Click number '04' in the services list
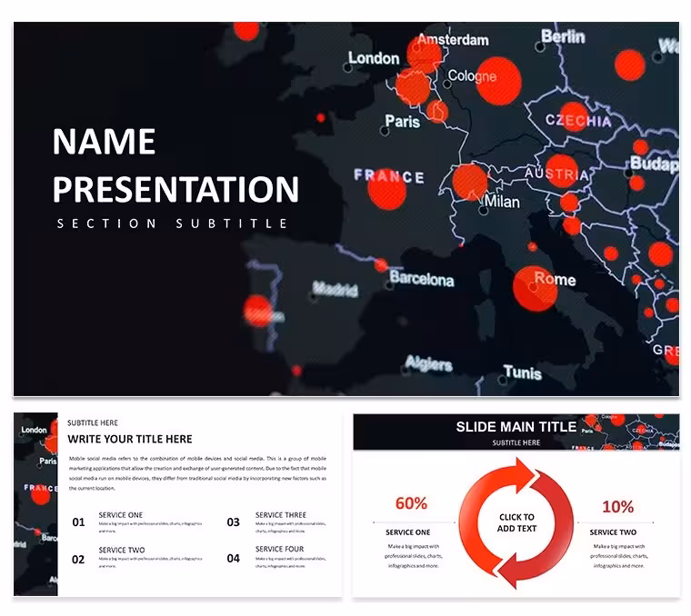Screen dimensions: 691x616 click(233, 559)
